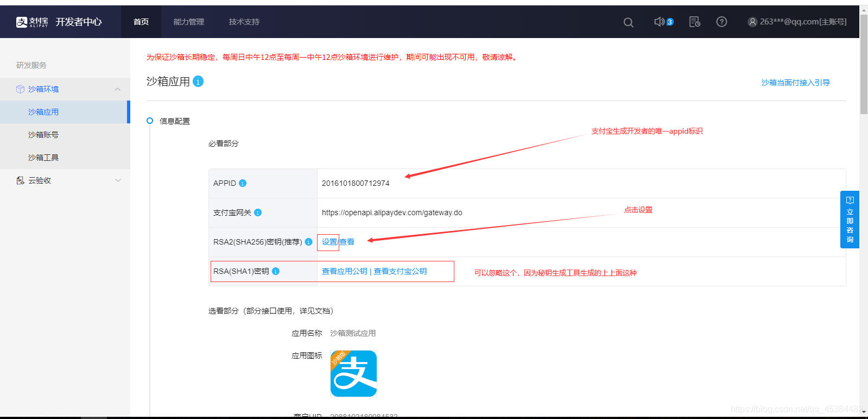Select 沙箱工具 in sidebar
The height and width of the screenshot is (419, 868).
[x=65, y=158]
